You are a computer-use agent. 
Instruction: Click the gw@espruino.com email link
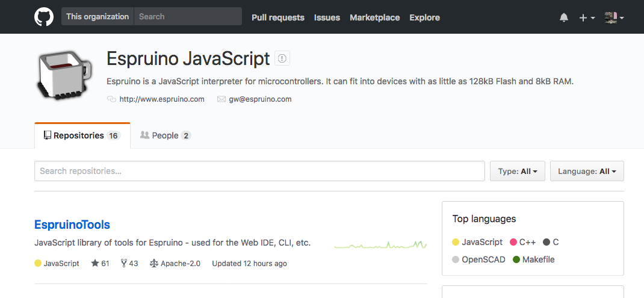click(261, 99)
